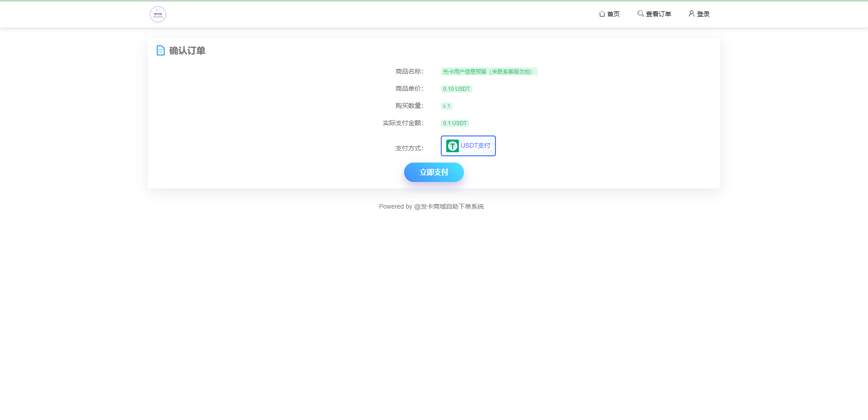Click the 确认订单 heading text
The height and width of the screenshot is (420, 868).
[187, 51]
